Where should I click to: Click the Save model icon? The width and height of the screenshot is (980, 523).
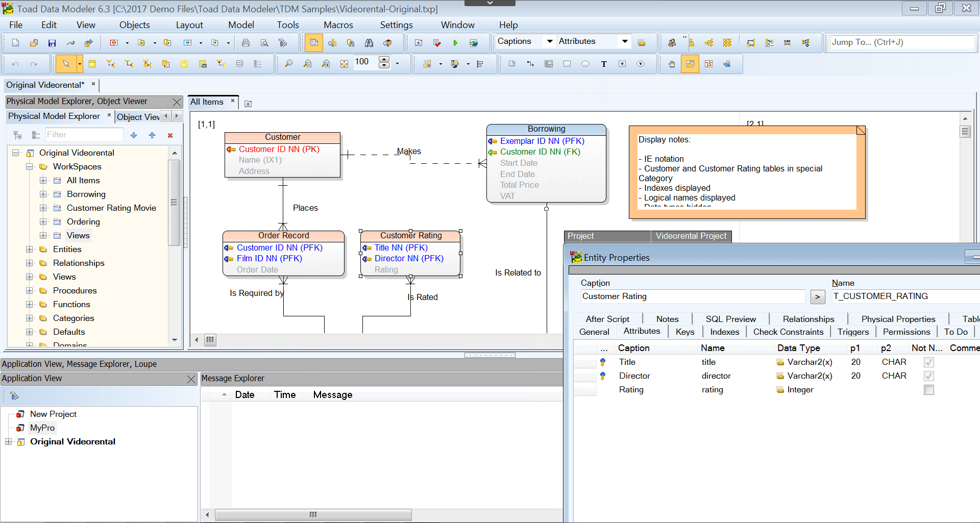(52, 43)
